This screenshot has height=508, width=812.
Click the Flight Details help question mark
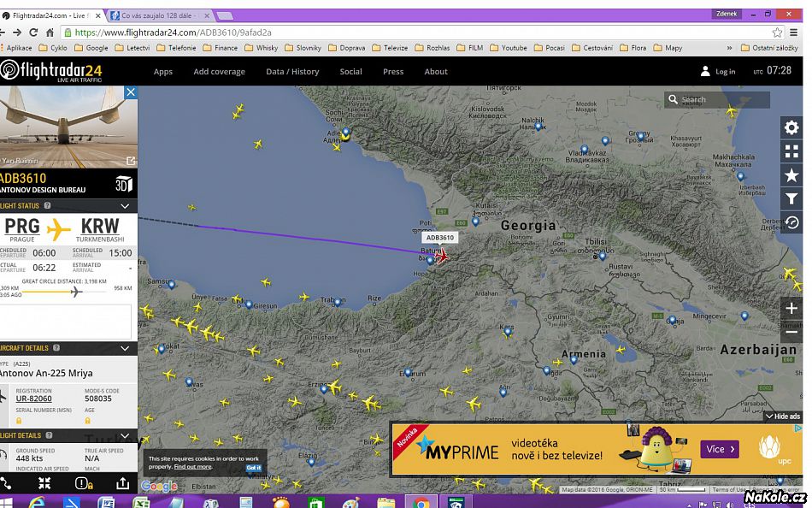[50, 435]
